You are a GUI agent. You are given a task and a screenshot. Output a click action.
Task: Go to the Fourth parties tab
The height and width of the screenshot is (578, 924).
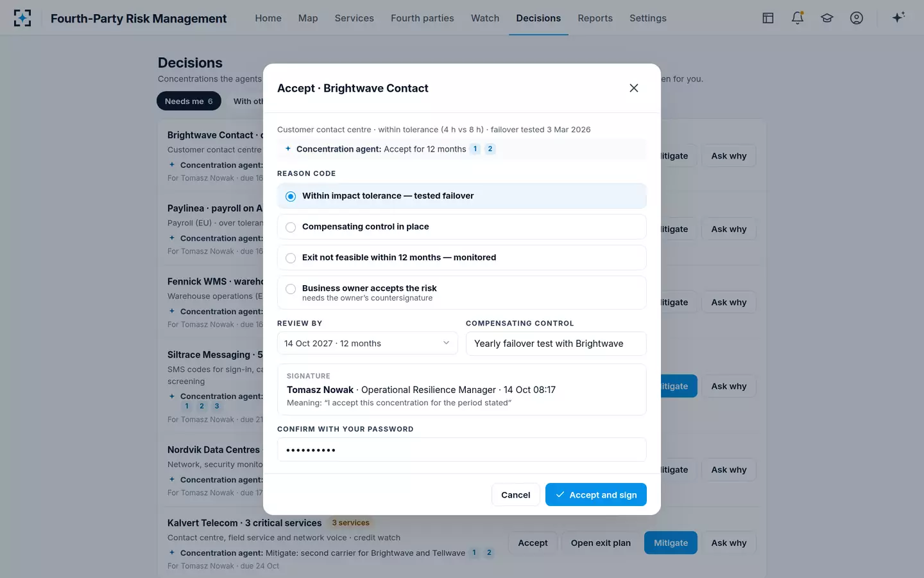(422, 18)
